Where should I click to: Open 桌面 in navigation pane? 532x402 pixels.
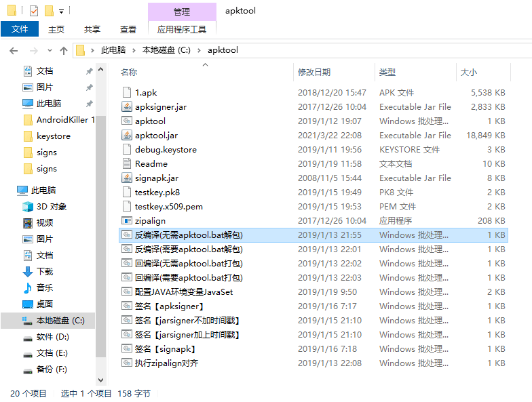click(x=45, y=304)
